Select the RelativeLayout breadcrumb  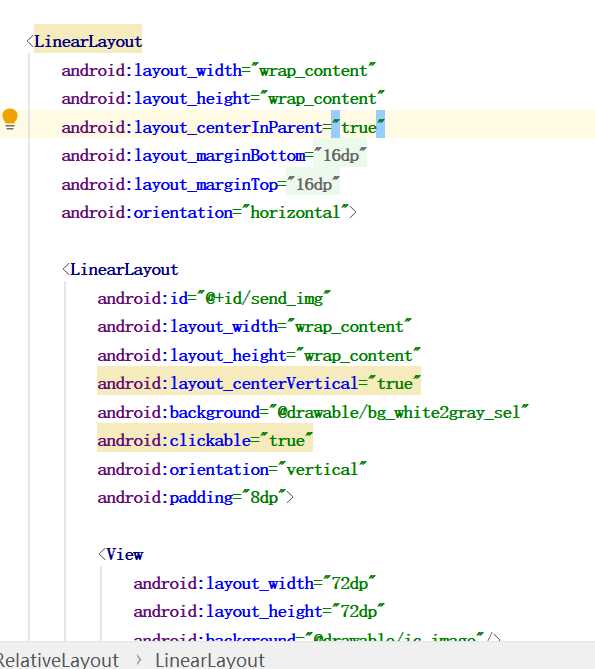tap(59, 660)
